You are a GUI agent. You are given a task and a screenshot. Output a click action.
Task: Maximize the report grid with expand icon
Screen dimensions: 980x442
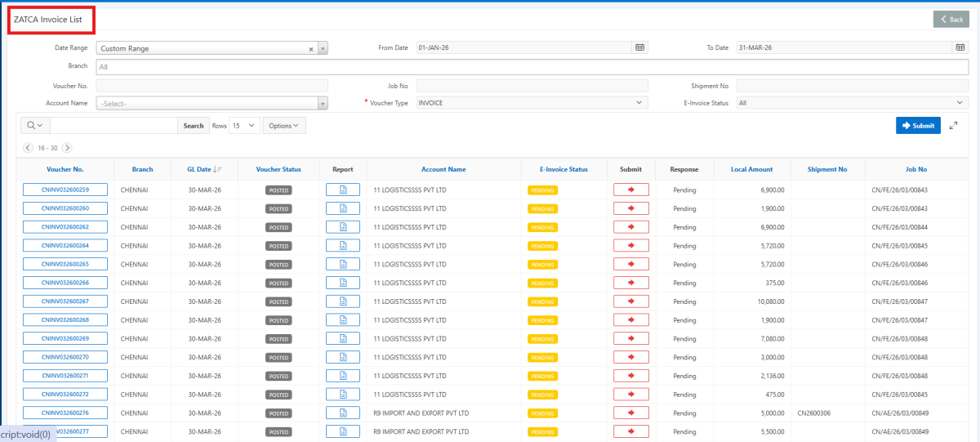tap(953, 125)
